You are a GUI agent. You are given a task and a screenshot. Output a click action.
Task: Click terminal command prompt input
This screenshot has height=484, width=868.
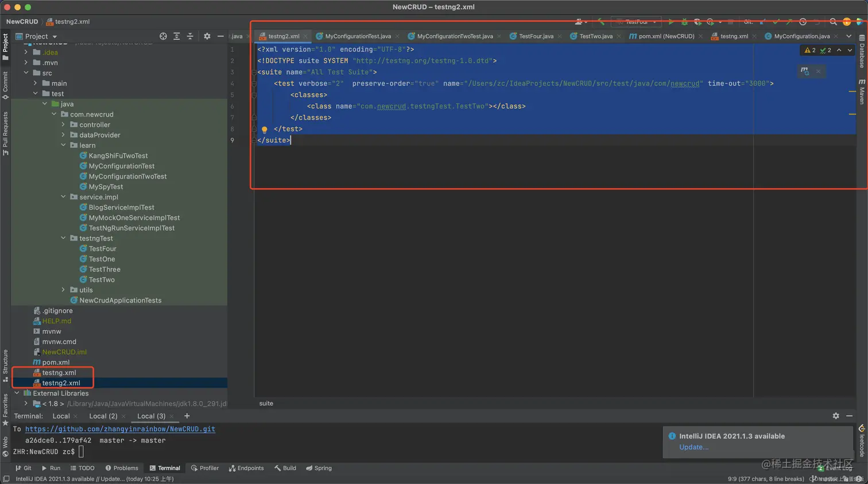point(81,452)
